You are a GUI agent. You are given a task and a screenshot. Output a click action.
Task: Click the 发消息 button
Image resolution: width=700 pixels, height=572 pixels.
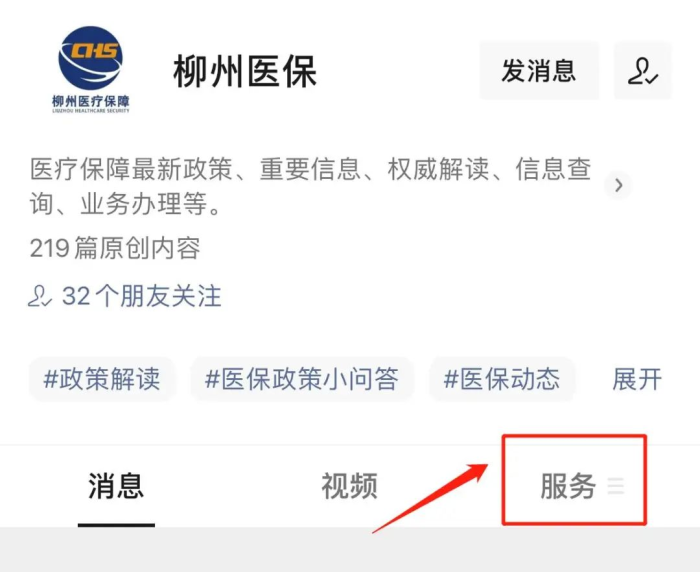[539, 71]
